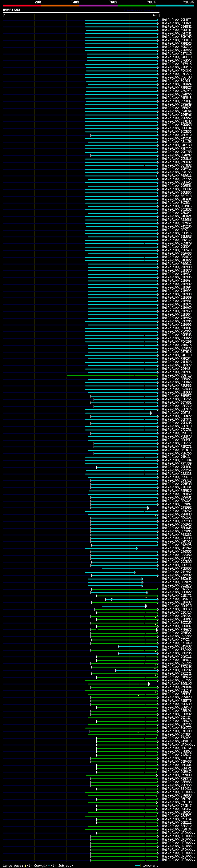Open hit UniRef100_Q56TU3

coord(177,78)
